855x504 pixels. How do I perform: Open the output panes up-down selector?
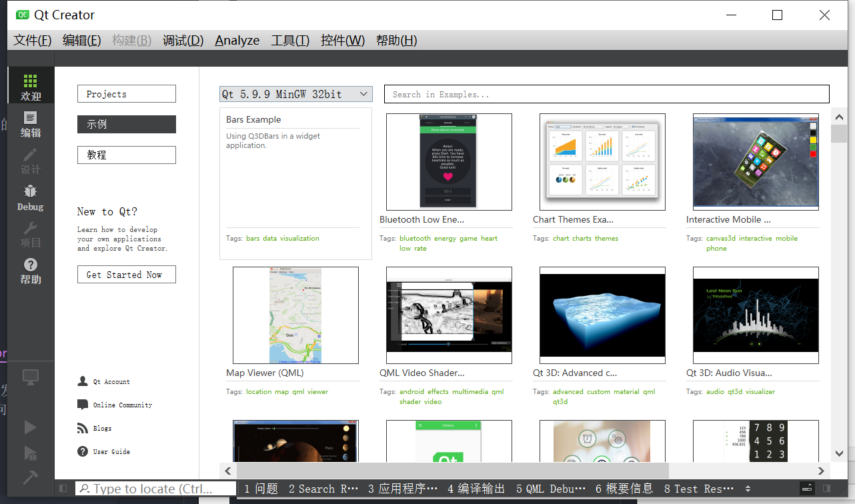point(748,489)
